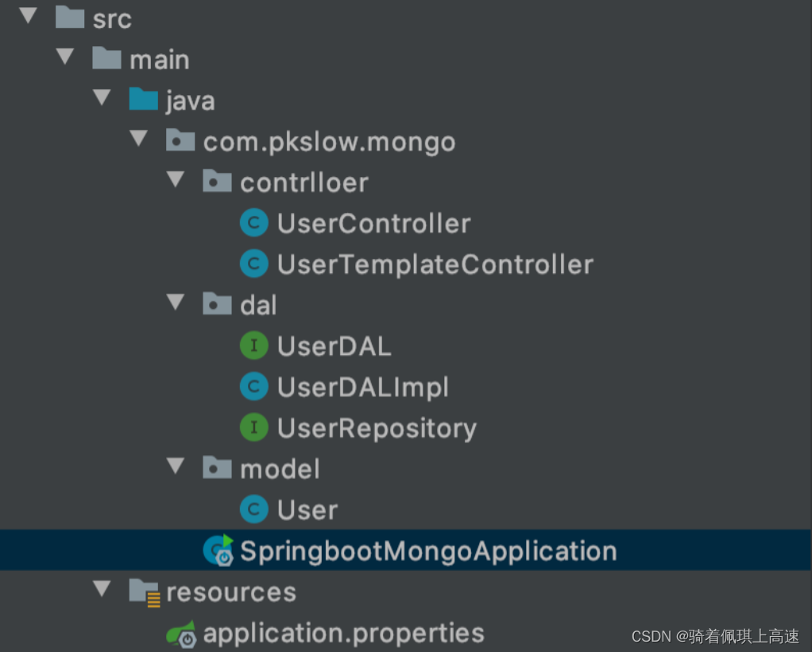Select the UserController class icon
The height and width of the screenshot is (652, 812).
pyautogui.click(x=253, y=222)
